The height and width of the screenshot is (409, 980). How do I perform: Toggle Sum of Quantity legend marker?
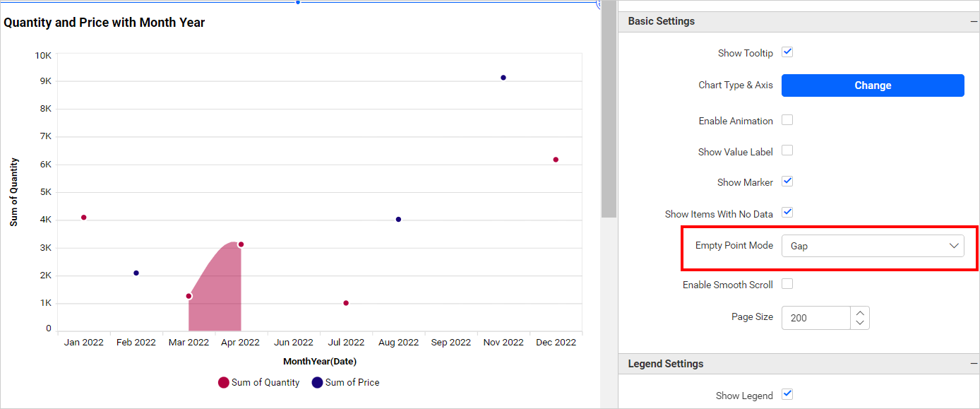(224, 383)
